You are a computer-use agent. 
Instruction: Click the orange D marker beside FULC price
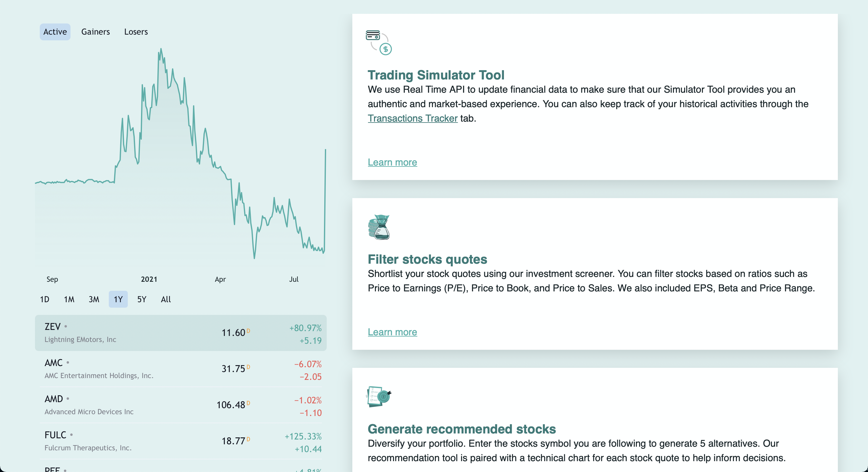click(248, 439)
